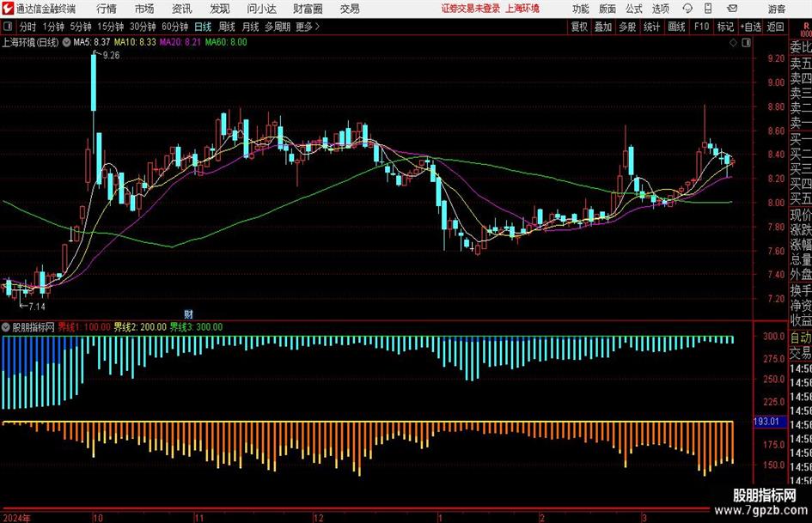Open the headset support icon
The image size is (812, 523).
coord(687,9)
